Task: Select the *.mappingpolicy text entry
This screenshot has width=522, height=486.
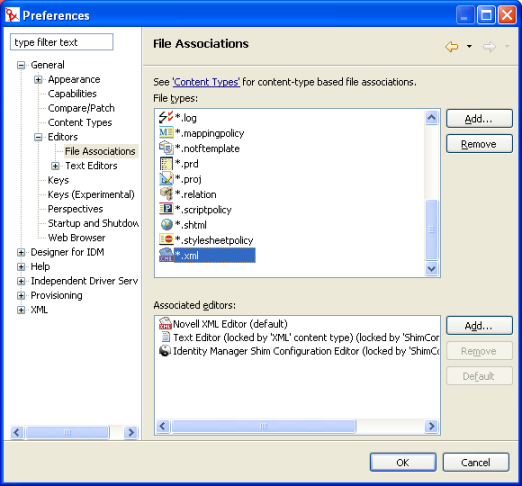Action: coord(210,133)
